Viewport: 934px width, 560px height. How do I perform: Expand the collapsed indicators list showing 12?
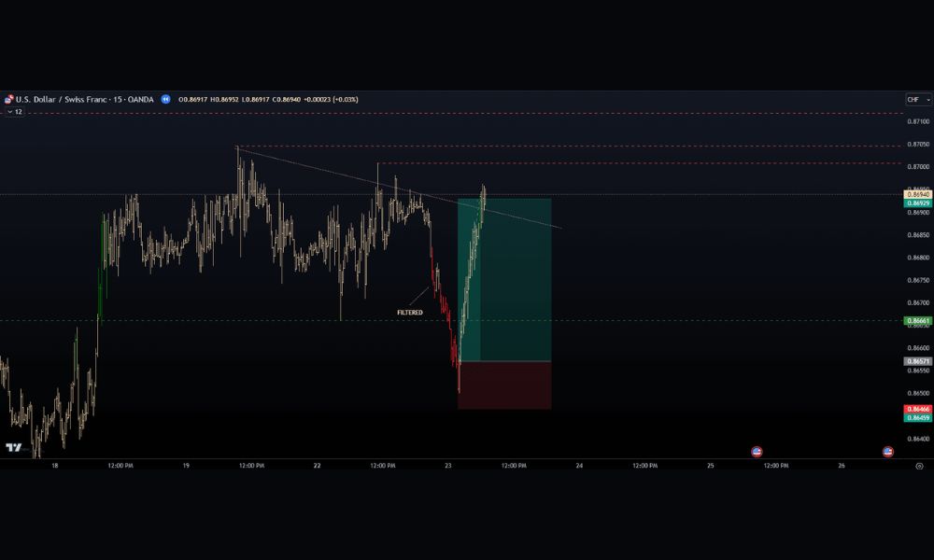[x=14, y=111]
